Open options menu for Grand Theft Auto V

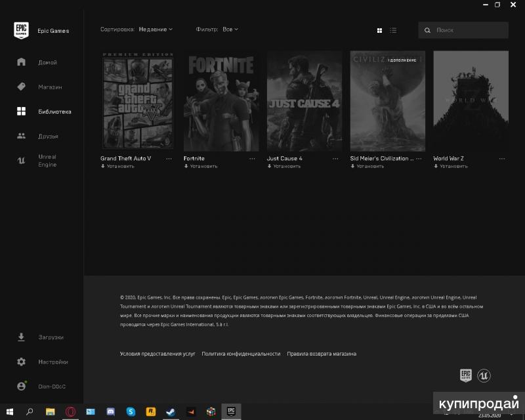point(169,159)
